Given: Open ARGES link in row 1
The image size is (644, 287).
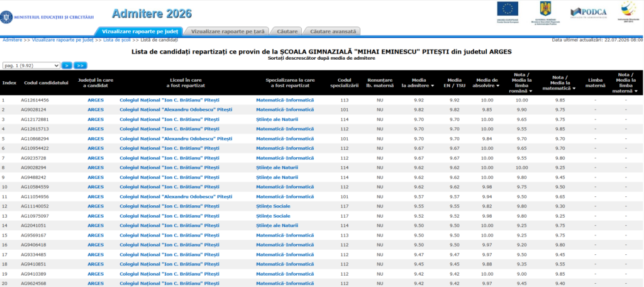Looking at the screenshot, I should coord(96,100).
